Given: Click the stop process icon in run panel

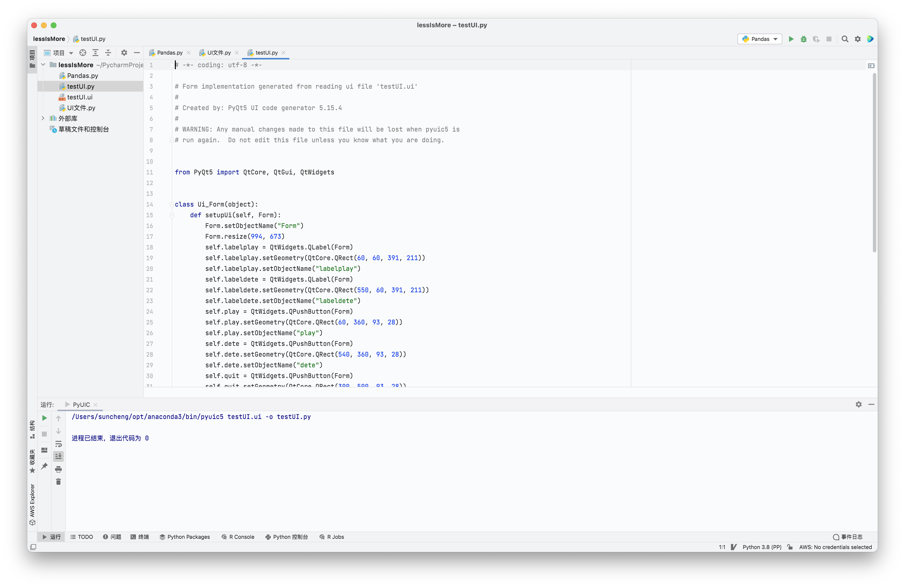Looking at the screenshot, I should (45, 434).
